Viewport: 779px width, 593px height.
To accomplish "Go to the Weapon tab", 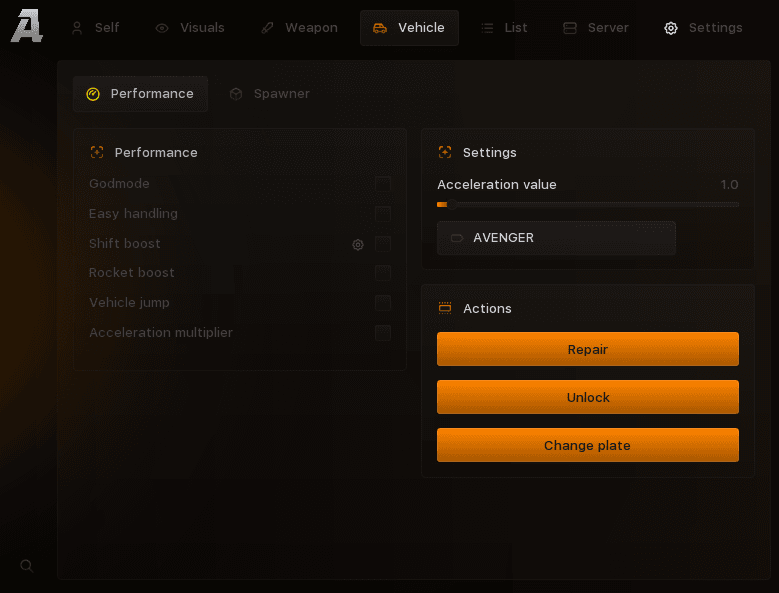I will (x=299, y=28).
